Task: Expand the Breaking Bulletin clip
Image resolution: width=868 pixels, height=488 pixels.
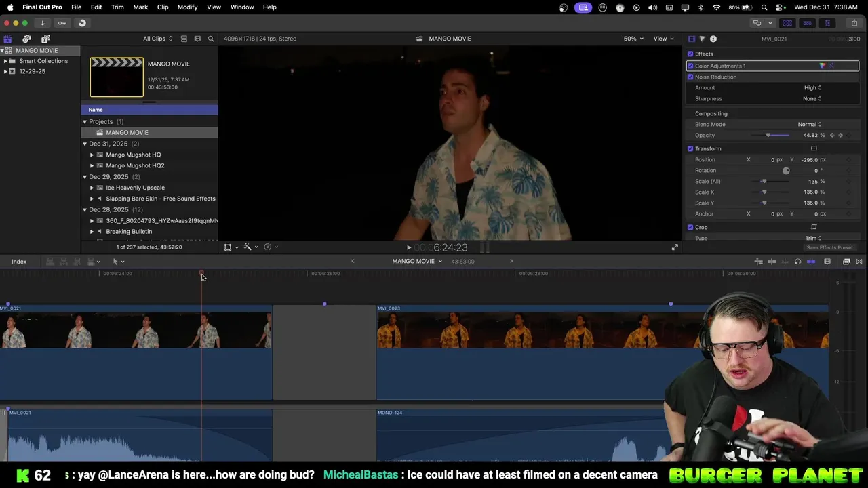Action: tap(92, 232)
